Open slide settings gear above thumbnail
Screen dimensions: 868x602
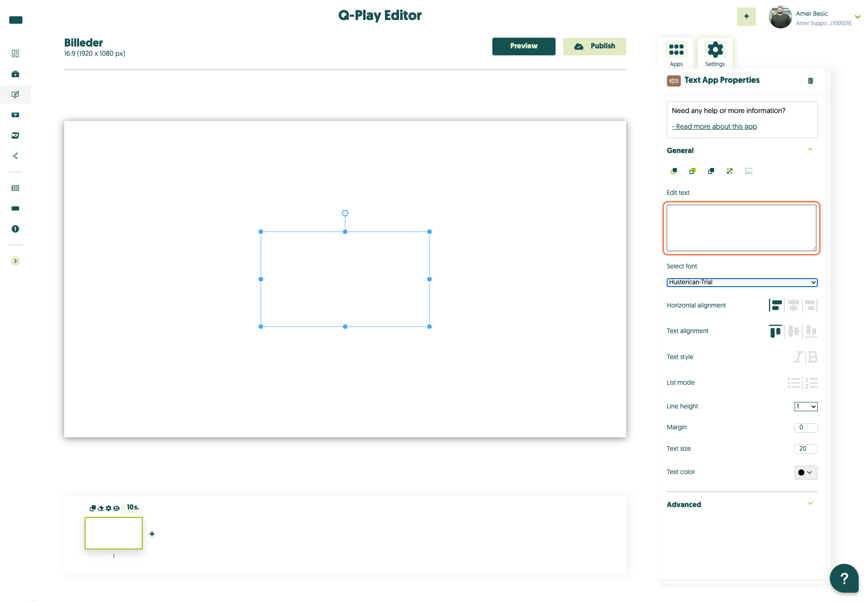pos(108,508)
